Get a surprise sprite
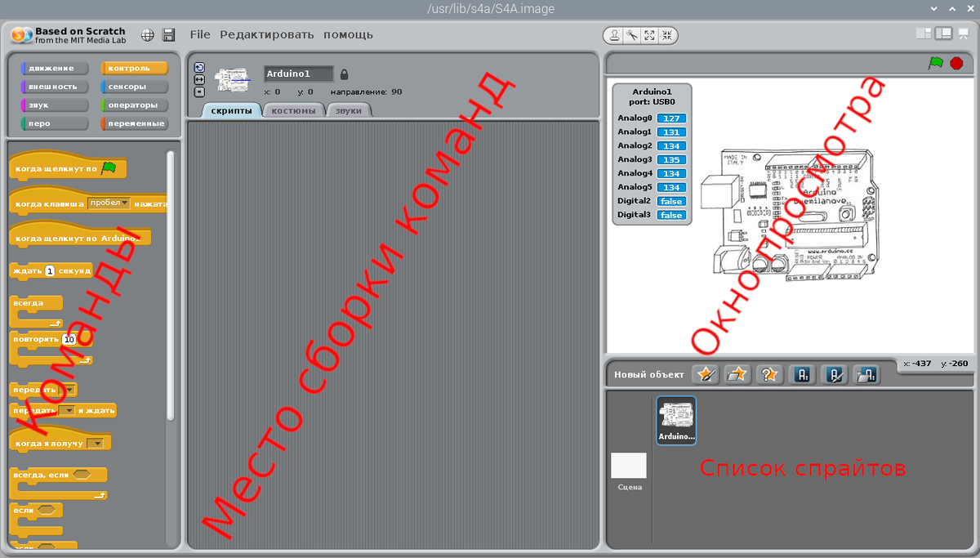980x558 pixels. (768, 374)
